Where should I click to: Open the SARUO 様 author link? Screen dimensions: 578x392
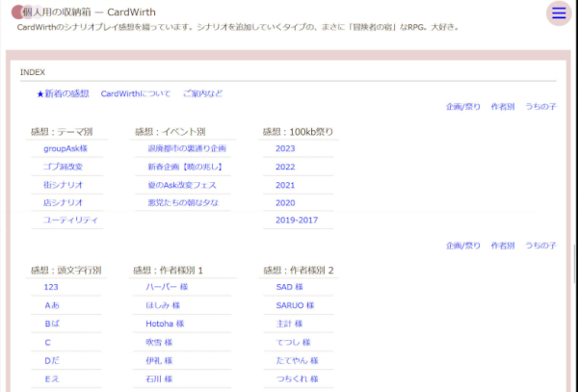click(x=295, y=305)
